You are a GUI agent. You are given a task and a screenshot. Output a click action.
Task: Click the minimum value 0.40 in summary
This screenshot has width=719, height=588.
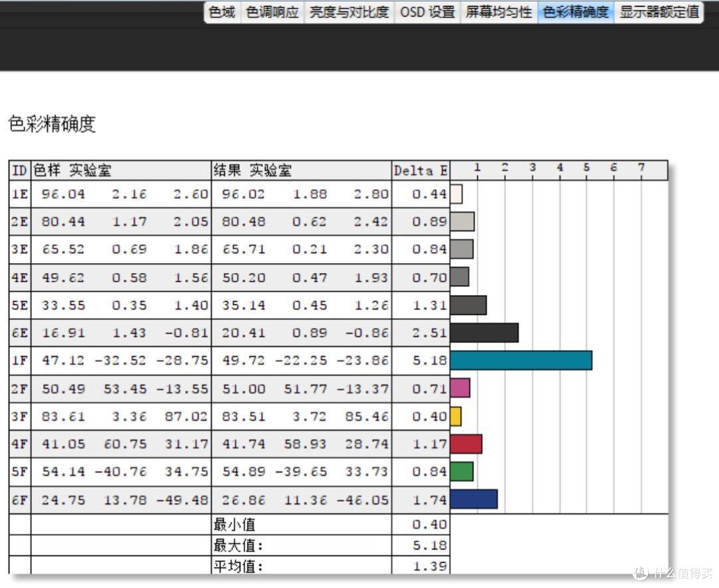coord(429,524)
